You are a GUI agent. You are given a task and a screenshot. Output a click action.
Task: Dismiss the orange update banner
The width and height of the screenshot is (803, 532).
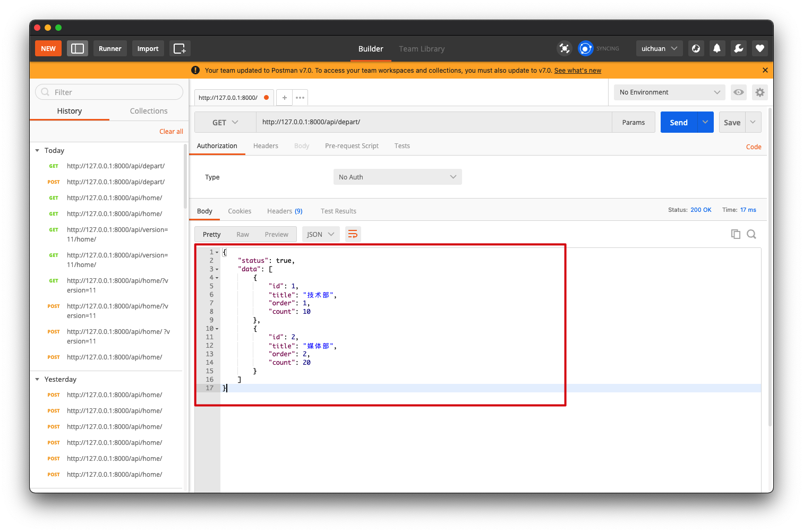tap(765, 70)
